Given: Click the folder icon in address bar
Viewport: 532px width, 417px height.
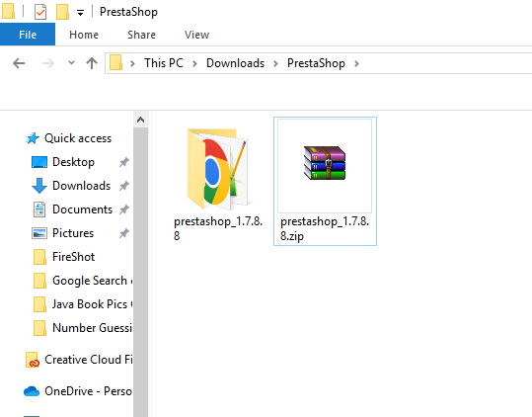Looking at the screenshot, I should 116,63.
